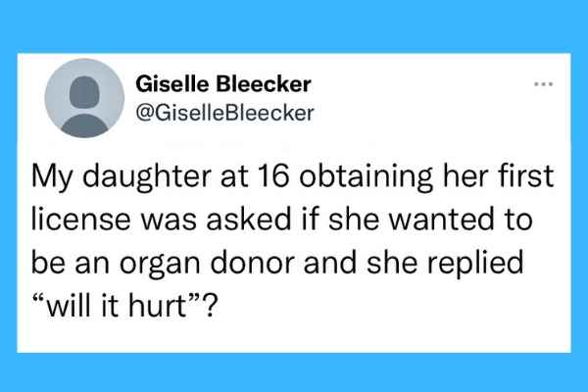Click the word "My" starting the tweet
Screen dimensions: 588x392
(x=52, y=176)
